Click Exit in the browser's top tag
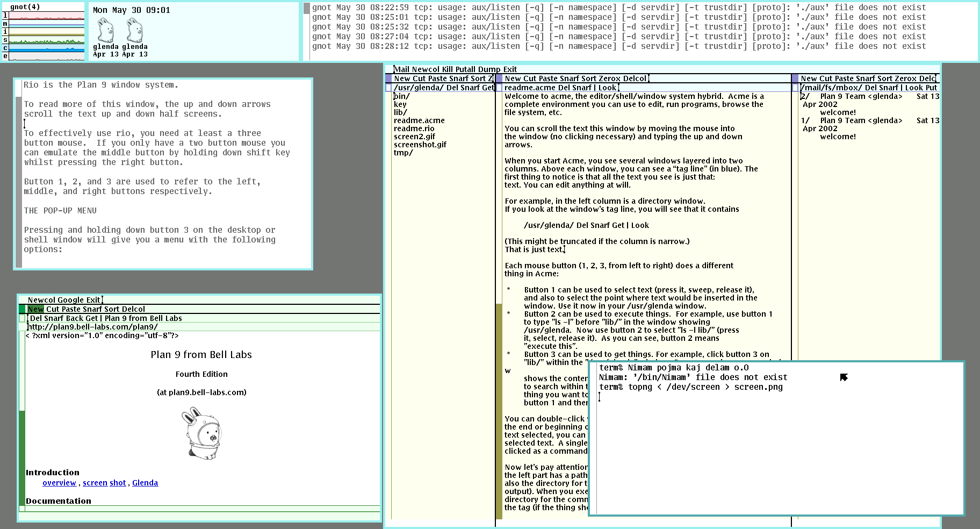 93,300
